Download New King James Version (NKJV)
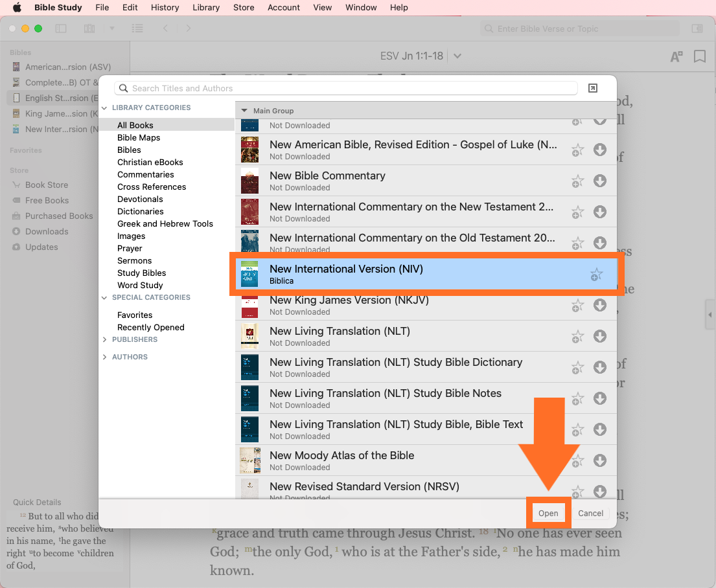Viewport: 716px width, 588px height. point(599,305)
